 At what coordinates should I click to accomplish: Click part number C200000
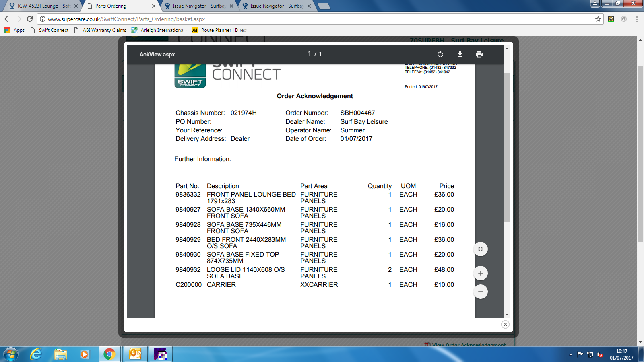pyautogui.click(x=188, y=285)
